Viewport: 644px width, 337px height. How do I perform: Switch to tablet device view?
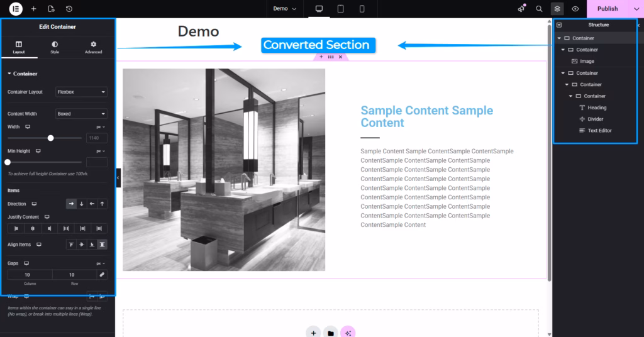(340, 9)
